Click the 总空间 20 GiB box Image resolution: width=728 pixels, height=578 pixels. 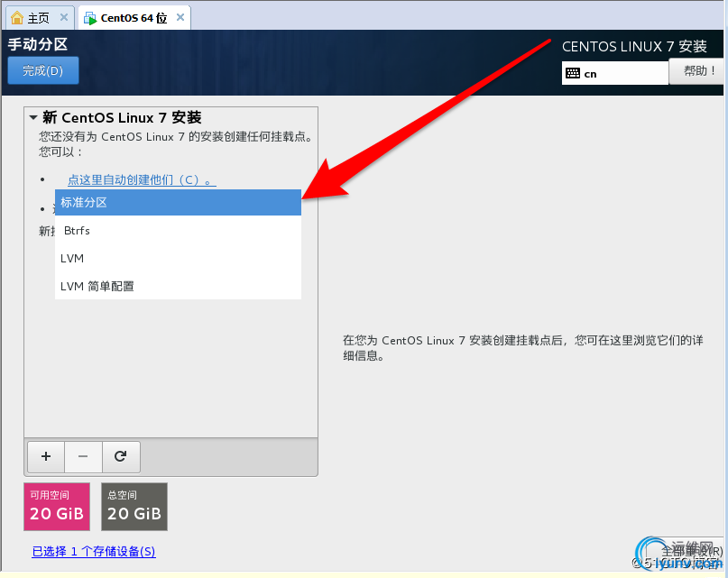134,507
